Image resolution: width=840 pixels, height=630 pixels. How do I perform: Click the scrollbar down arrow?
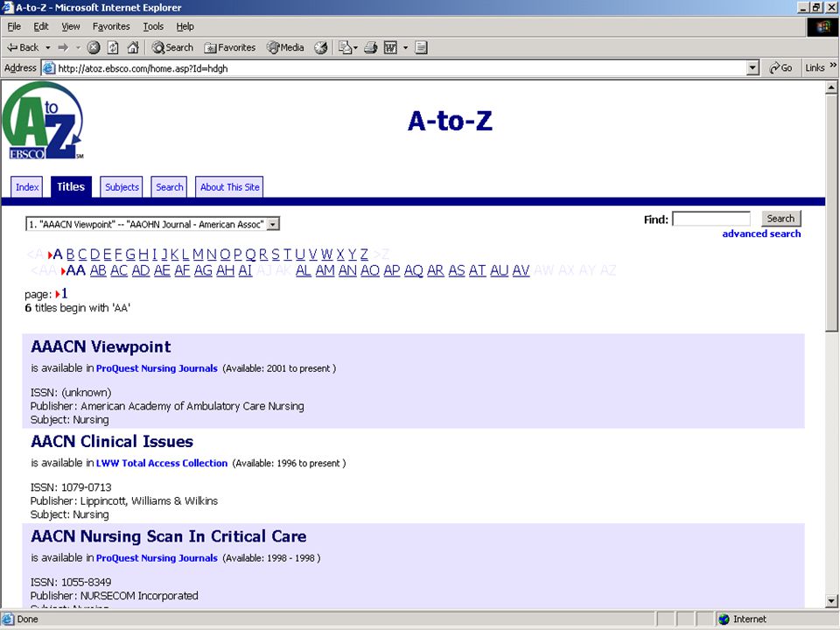(x=831, y=600)
